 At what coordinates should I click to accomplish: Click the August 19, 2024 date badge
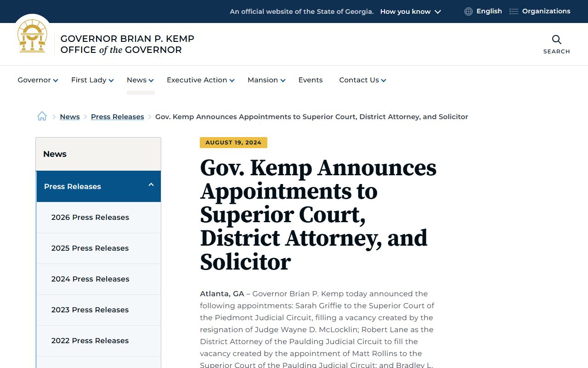tap(233, 143)
